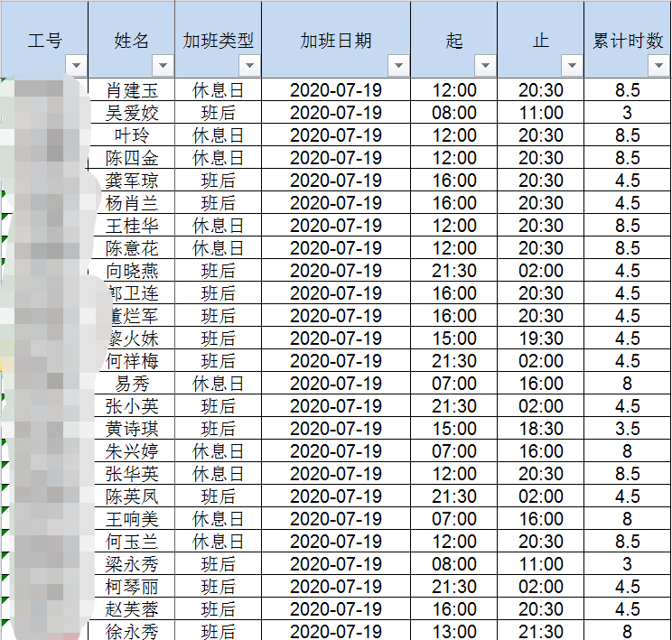The height and width of the screenshot is (640, 672).
Task: Select start time 15:00 in 黄诗琪's row
Action: point(453,429)
